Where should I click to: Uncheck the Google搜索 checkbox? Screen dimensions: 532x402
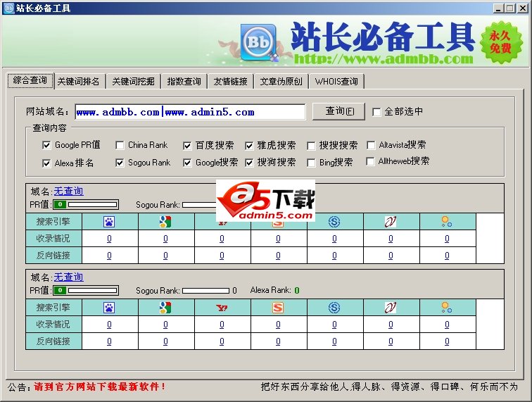click(187, 163)
